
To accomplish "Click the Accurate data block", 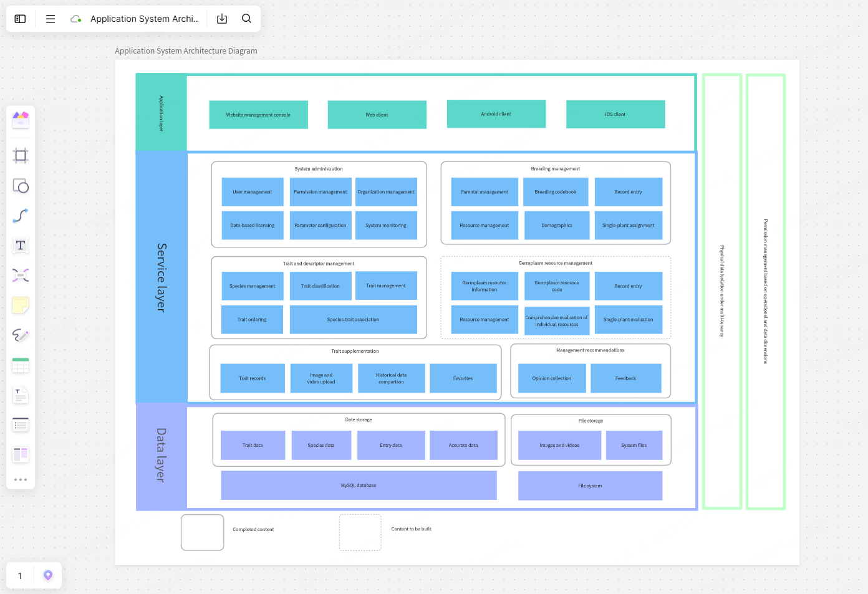I will coord(463,446).
